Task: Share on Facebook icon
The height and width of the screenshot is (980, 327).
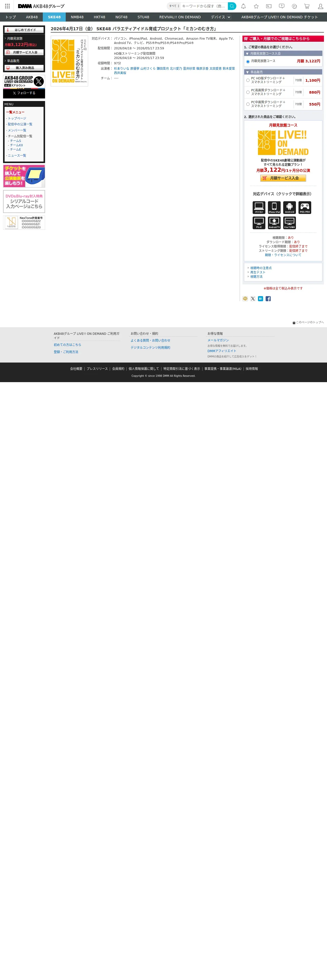Action: 268,299
